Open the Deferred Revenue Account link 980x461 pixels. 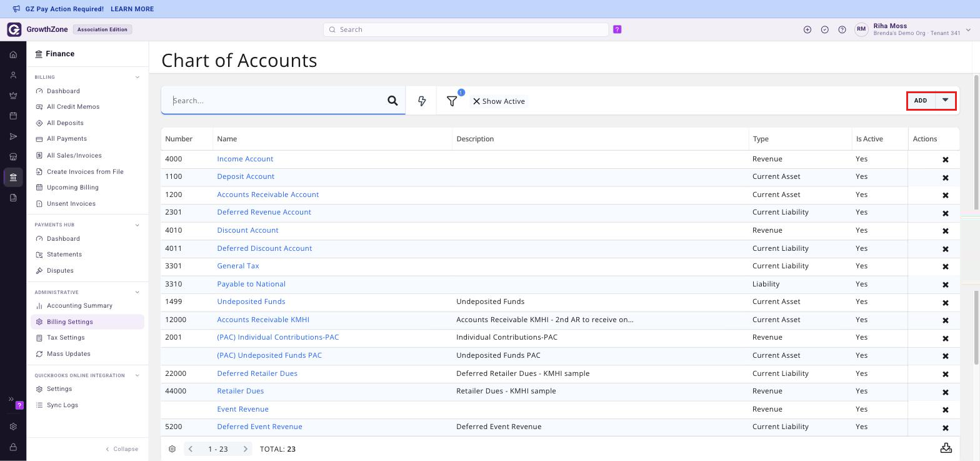point(264,212)
